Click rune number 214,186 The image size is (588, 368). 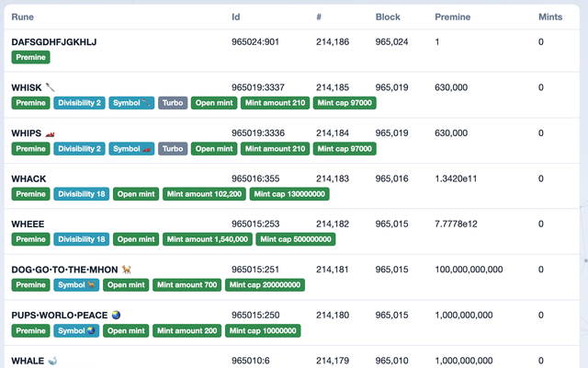333,42
